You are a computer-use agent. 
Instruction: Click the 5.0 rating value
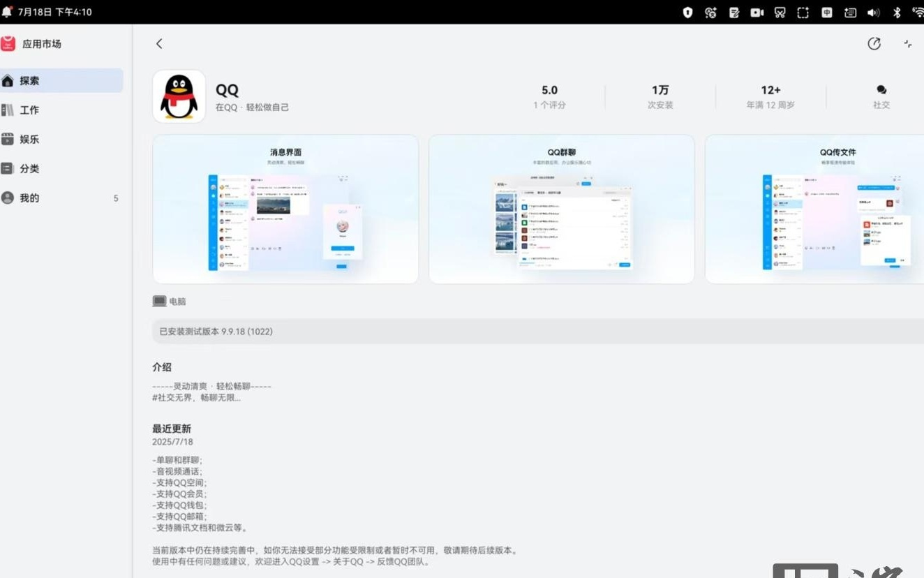coord(549,90)
